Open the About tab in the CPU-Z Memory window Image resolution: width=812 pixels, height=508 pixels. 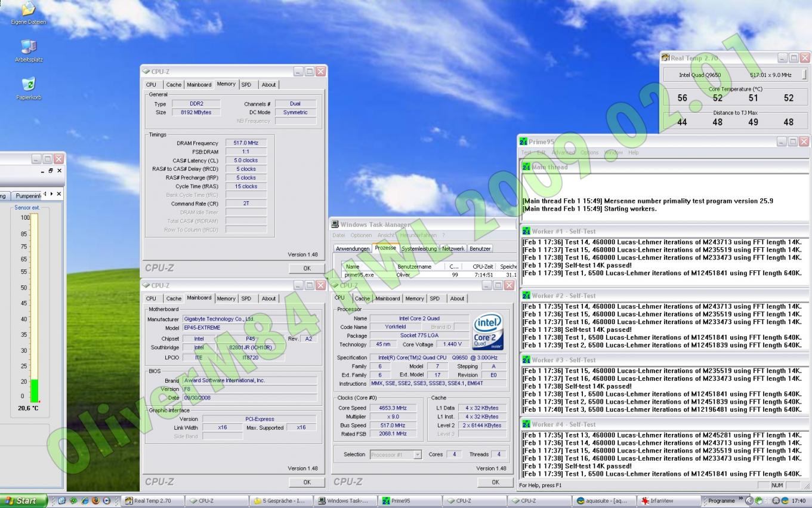[x=268, y=85]
